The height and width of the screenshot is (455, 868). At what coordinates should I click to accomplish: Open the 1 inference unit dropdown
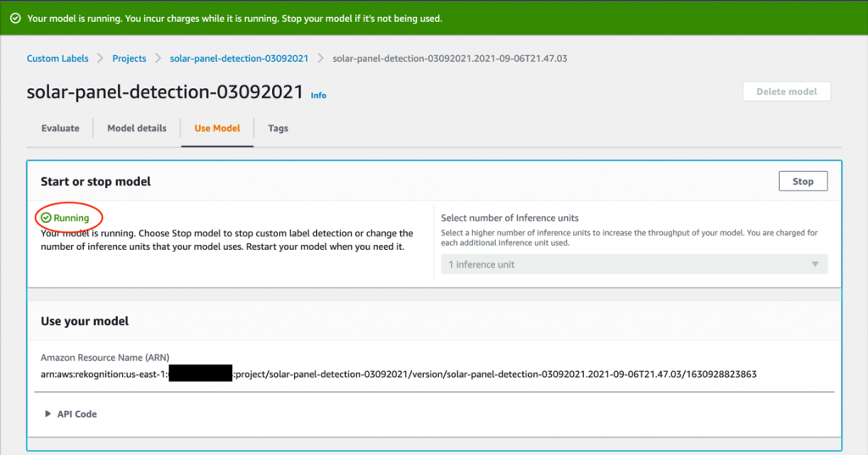pos(634,264)
